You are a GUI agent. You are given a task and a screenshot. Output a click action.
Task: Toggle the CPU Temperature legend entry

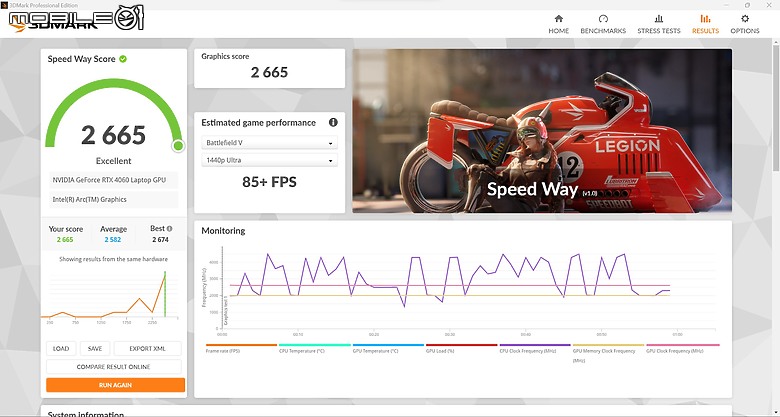(314, 348)
